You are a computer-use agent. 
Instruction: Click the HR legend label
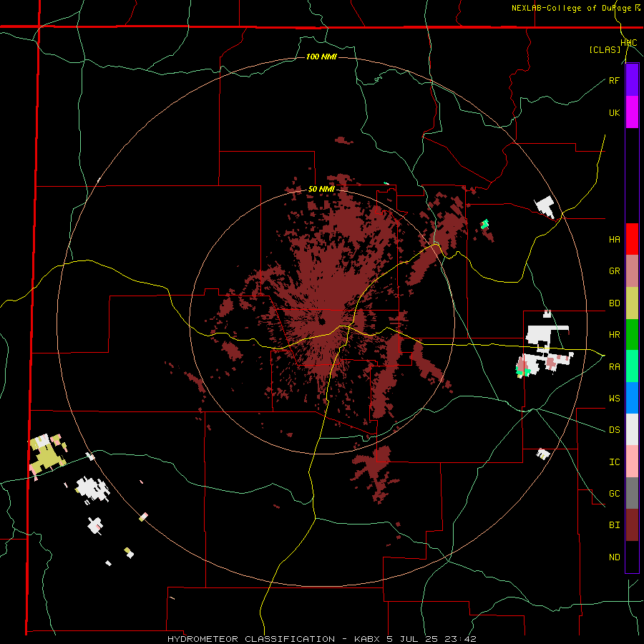tap(614, 335)
